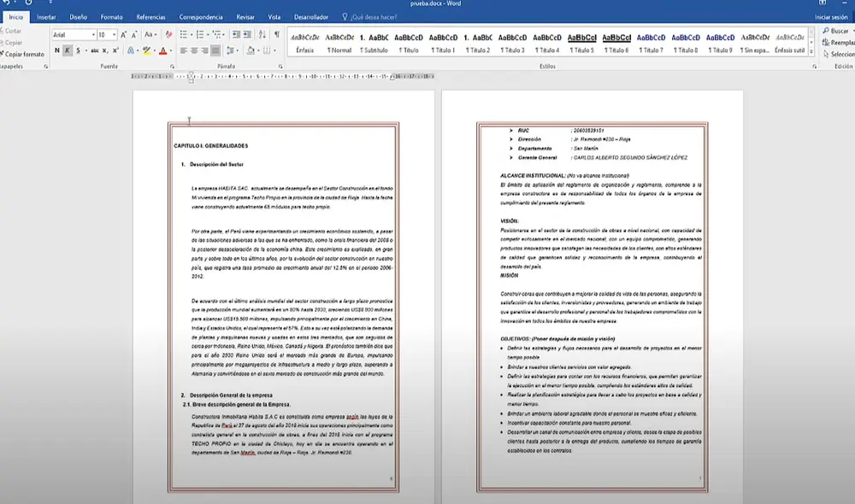Increase paragraph indent

pos(246,34)
